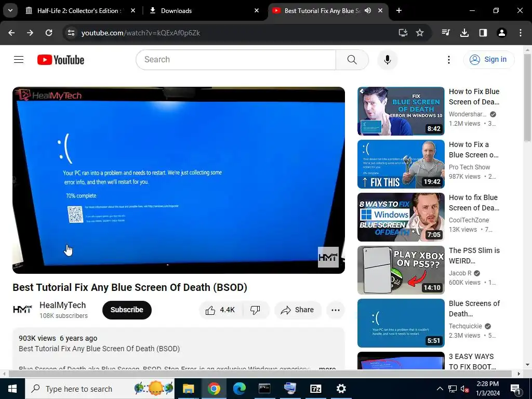
Task: Sign in to YouTube
Action: [488, 59]
